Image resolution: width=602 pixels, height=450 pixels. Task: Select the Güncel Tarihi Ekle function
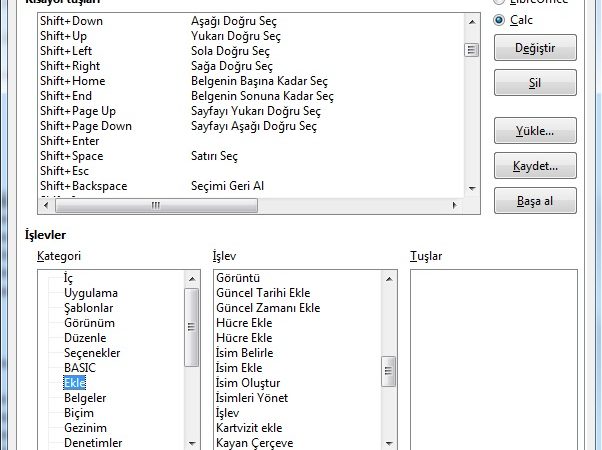tap(263, 293)
